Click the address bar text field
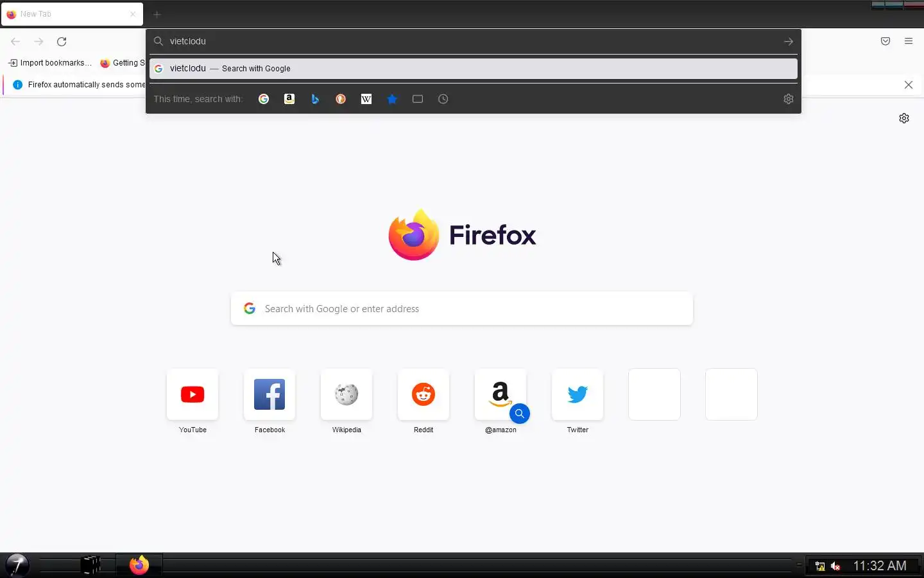The width and height of the screenshot is (924, 578). click(x=474, y=41)
